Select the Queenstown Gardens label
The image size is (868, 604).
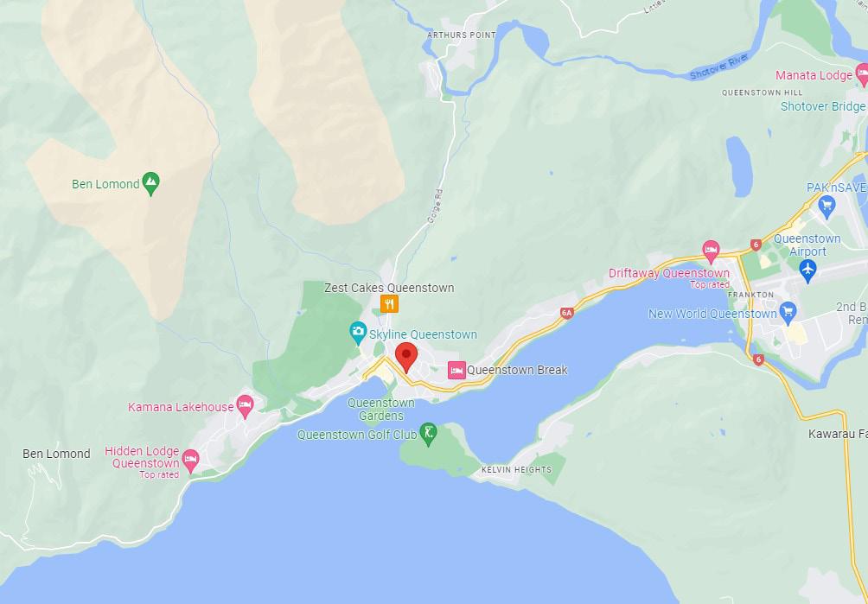pyautogui.click(x=381, y=410)
